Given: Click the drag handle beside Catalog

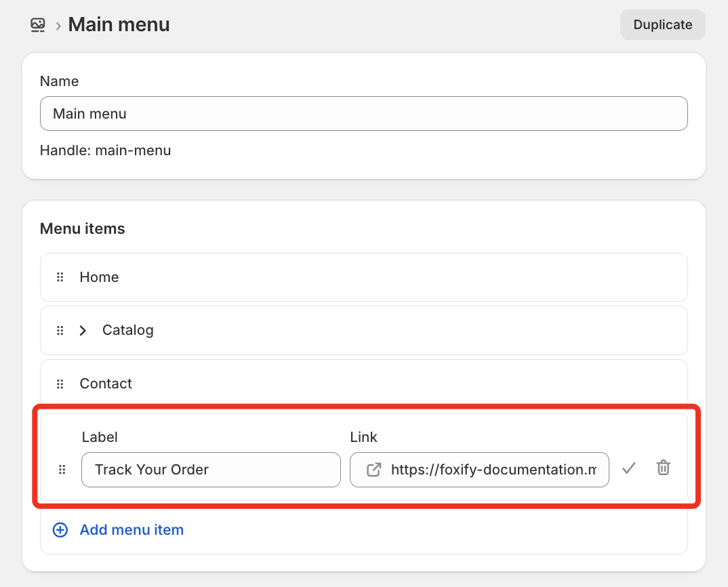Looking at the screenshot, I should tap(60, 330).
